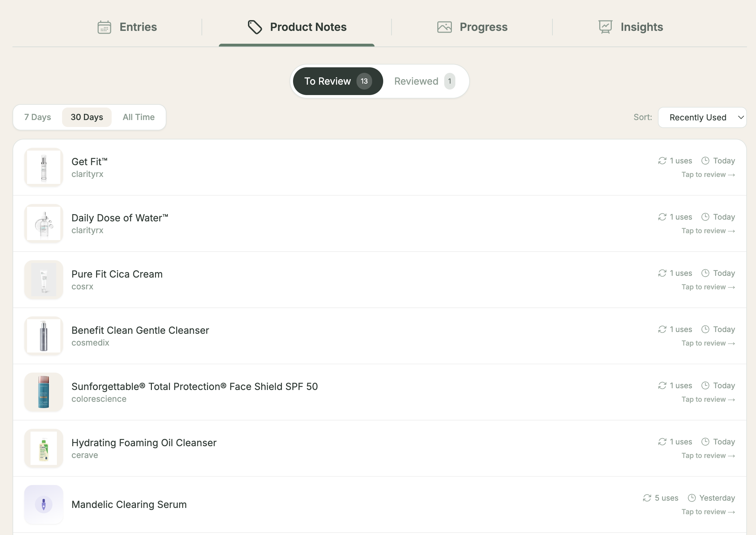The width and height of the screenshot is (756, 535).
Task: Open the Recently Used sort dropdown
Action: point(702,117)
